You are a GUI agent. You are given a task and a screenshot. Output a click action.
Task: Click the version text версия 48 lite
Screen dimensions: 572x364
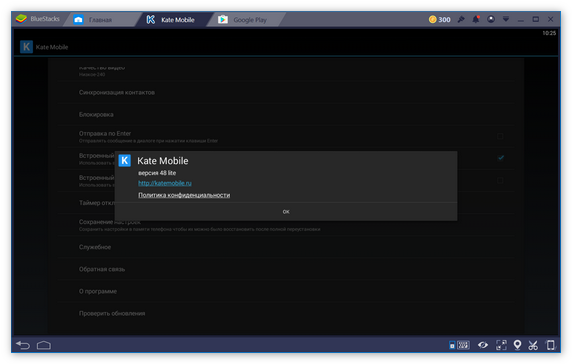click(x=157, y=173)
